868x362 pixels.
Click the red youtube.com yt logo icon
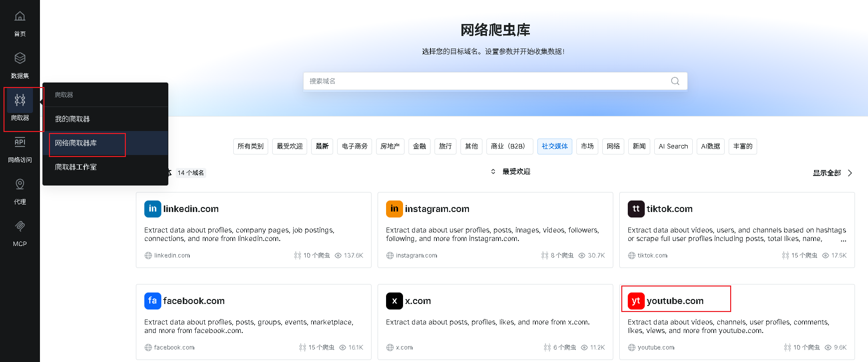(636, 300)
